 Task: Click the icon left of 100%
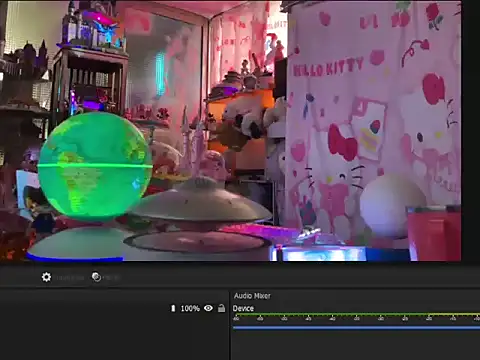click(x=173, y=308)
